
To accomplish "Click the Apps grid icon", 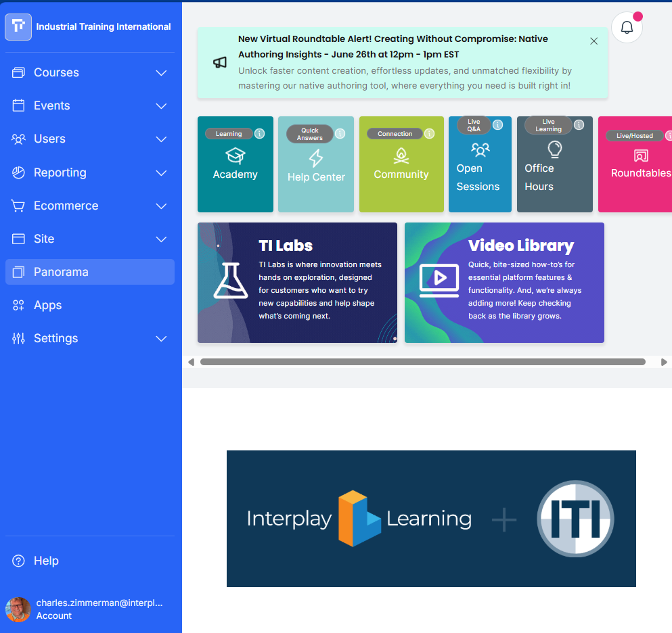I will click(18, 305).
